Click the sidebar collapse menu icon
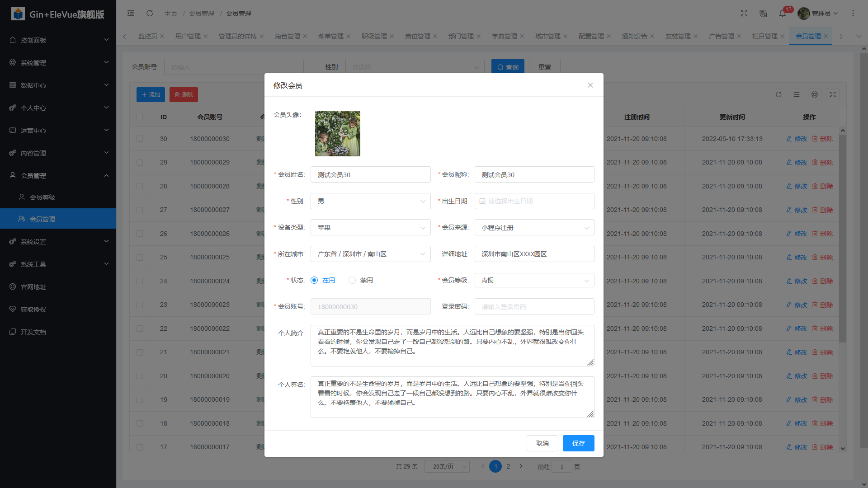868x488 pixels. (131, 14)
